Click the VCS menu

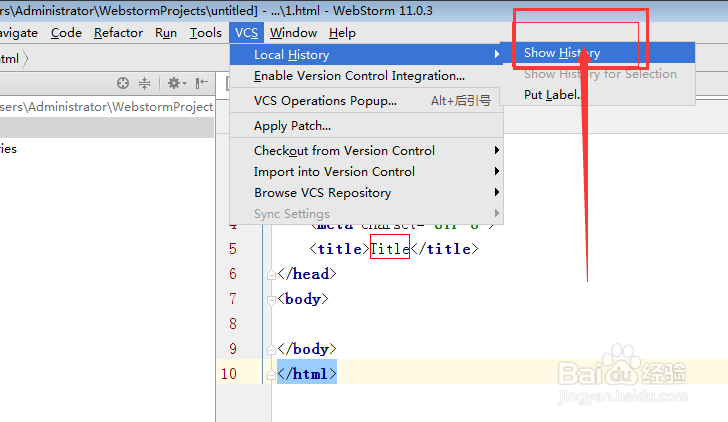[247, 33]
